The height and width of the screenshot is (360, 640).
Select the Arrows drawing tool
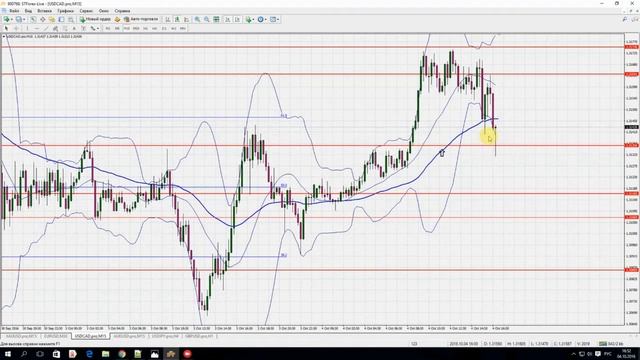[93, 29]
